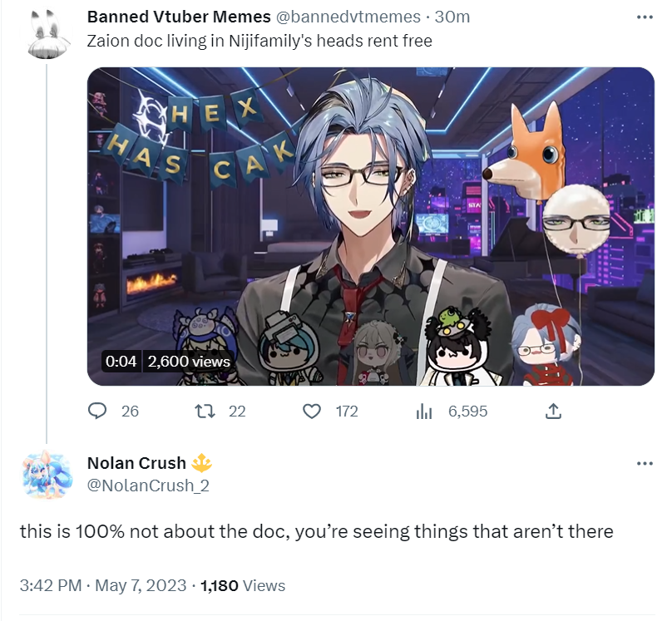This screenshot has width=672, height=621.
Task: Open the @bannedvtmemes handle link
Action: tap(348, 17)
